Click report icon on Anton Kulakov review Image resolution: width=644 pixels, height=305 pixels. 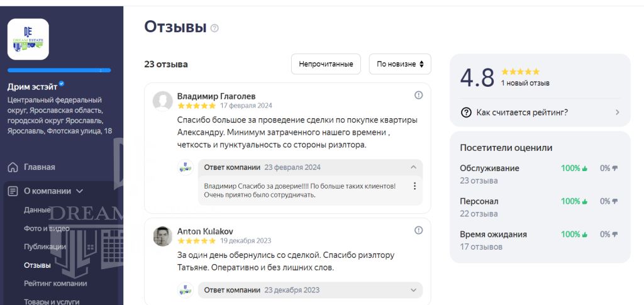418,230
